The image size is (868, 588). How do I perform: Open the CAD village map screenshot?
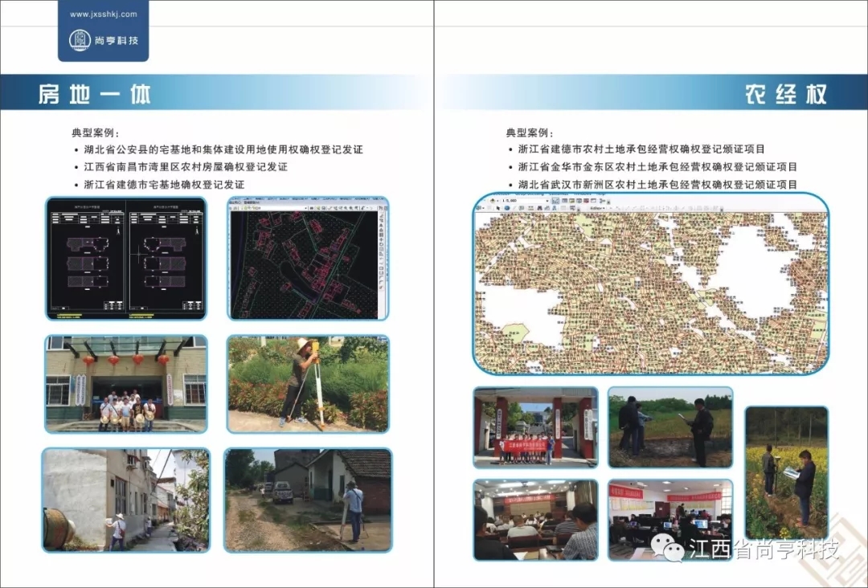click(x=308, y=259)
